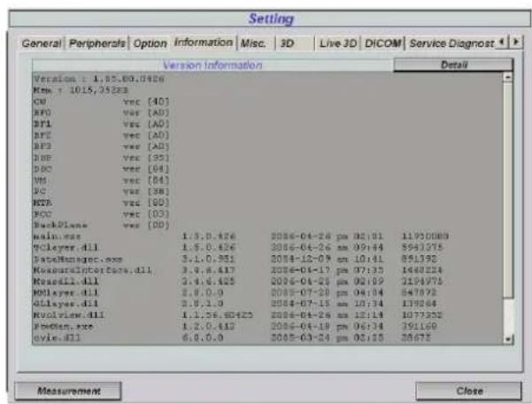Click the Detail button

click(x=453, y=65)
